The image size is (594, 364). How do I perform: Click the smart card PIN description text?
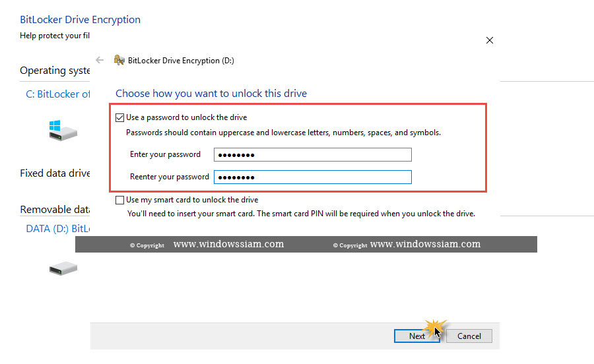click(301, 214)
